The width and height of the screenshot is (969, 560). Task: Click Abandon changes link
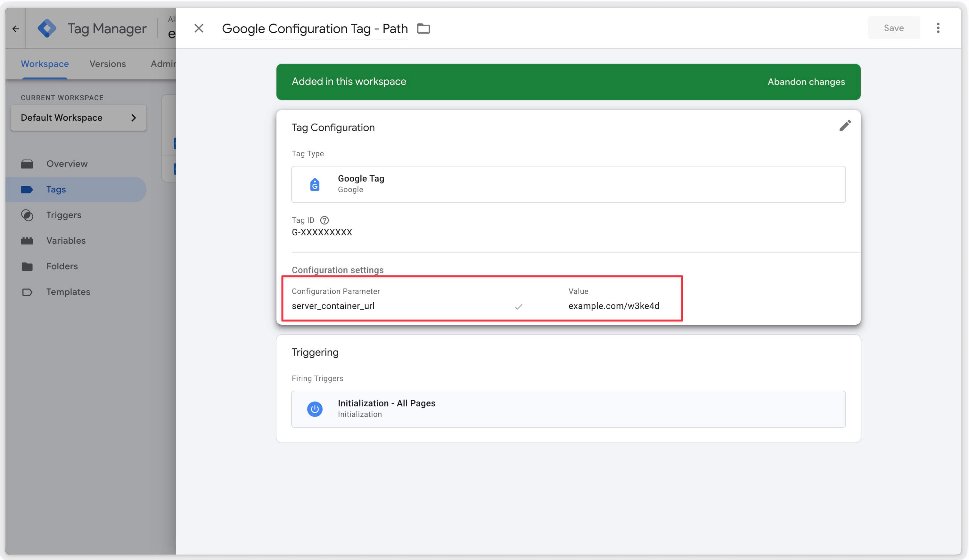pyautogui.click(x=806, y=82)
